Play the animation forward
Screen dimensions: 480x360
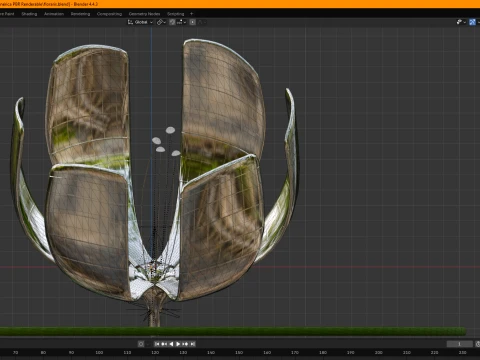178,344
